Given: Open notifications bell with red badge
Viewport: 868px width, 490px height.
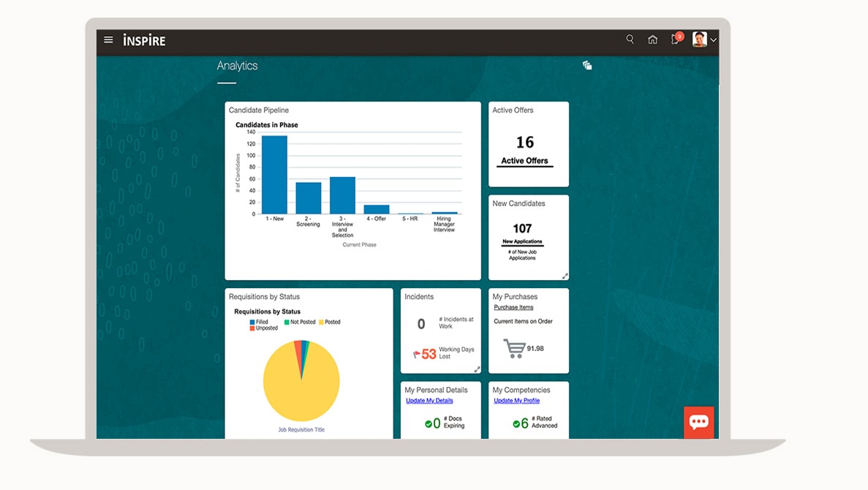Looking at the screenshot, I should [675, 39].
